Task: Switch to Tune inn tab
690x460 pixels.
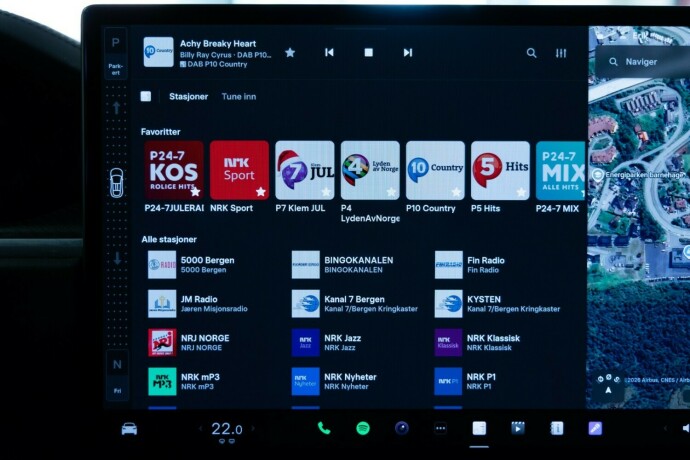Action: pos(239,96)
